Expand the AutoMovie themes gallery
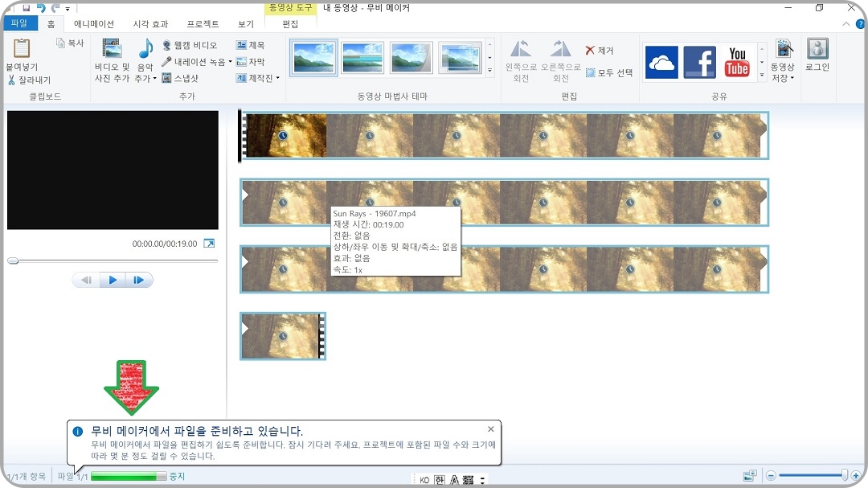 [x=489, y=71]
